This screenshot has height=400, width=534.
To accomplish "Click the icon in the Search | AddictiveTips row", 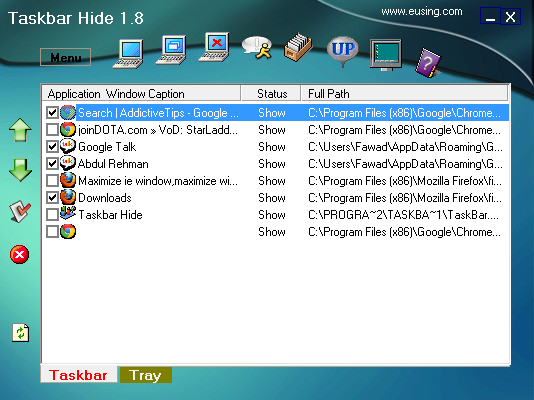I will pos(68,113).
